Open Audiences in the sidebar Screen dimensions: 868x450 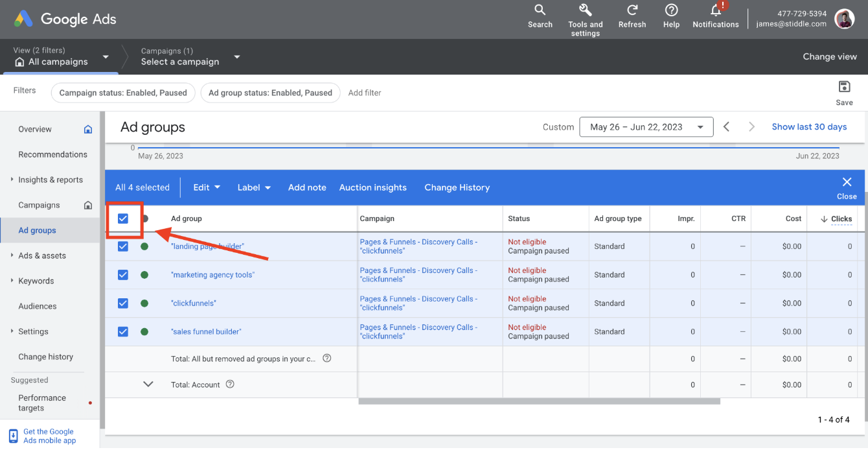point(38,306)
